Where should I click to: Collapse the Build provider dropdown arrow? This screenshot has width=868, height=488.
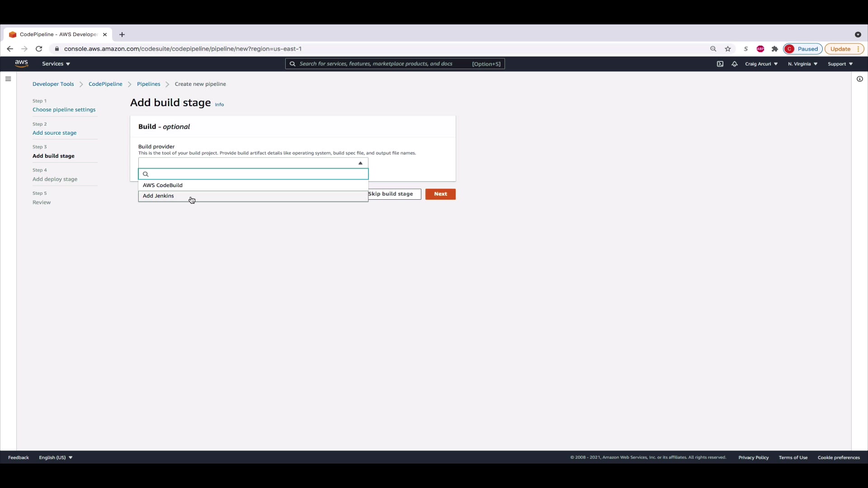[360, 163]
